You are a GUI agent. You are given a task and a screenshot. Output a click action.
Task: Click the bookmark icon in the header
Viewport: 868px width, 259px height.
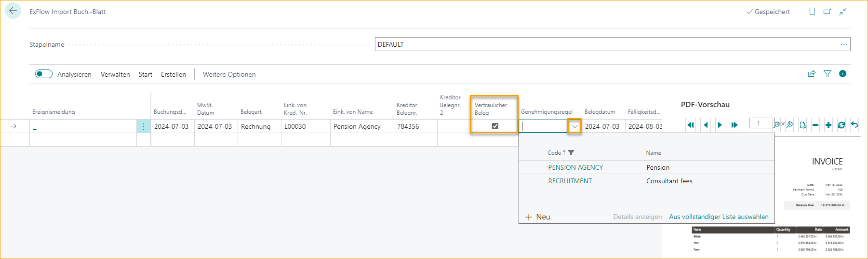tap(812, 12)
